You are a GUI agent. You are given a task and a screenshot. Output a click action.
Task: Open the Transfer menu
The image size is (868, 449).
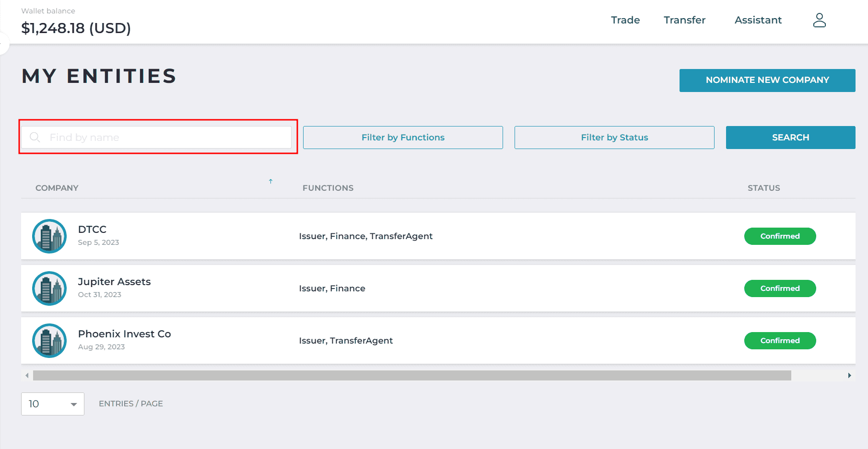684,20
